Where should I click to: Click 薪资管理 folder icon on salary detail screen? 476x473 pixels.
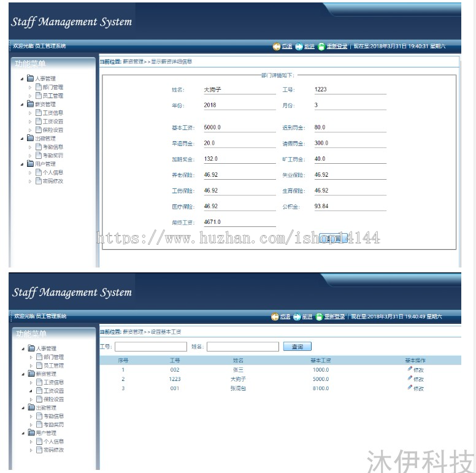30,104
